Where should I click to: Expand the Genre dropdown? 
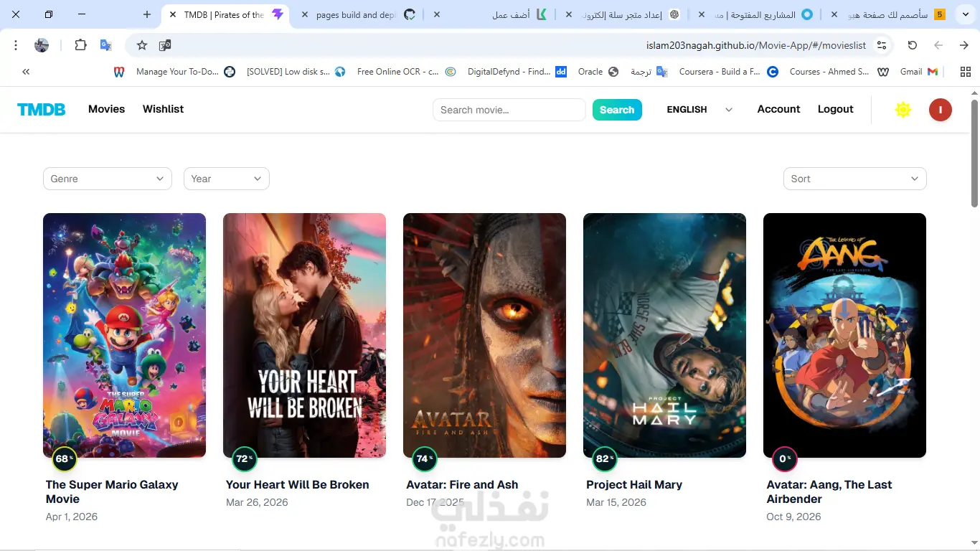pos(108,179)
